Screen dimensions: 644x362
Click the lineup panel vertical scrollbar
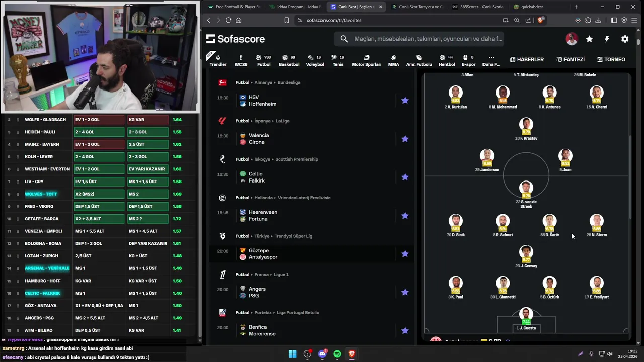click(x=629, y=177)
